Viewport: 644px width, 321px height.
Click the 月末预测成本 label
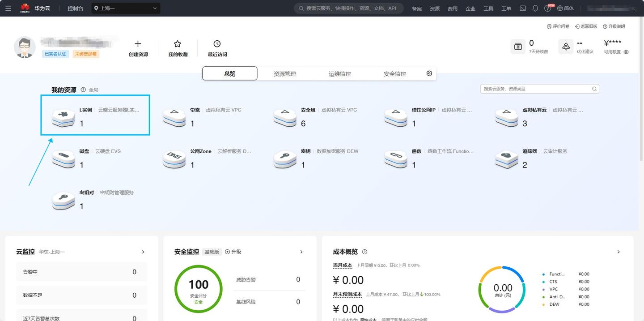(x=347, y=294)
